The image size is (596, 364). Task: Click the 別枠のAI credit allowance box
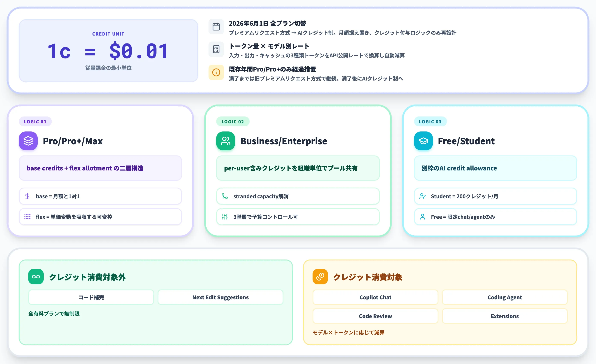(495, 168)
